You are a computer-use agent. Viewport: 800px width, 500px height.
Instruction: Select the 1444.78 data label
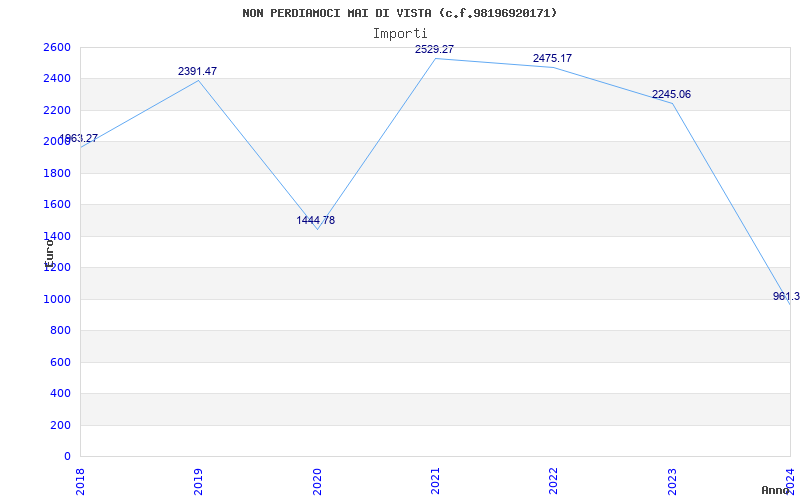click(x=316, y=220)
